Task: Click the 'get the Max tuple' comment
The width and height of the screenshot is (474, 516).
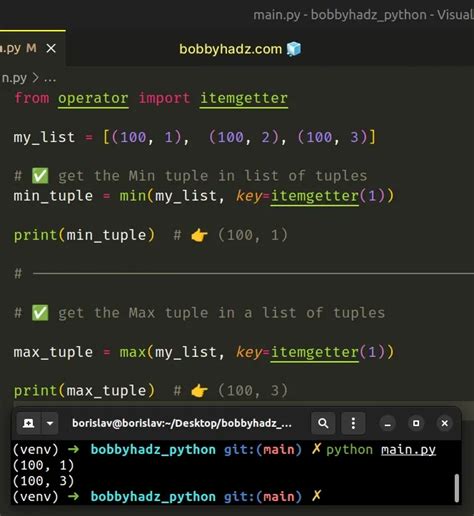Action: coord(199,313)
